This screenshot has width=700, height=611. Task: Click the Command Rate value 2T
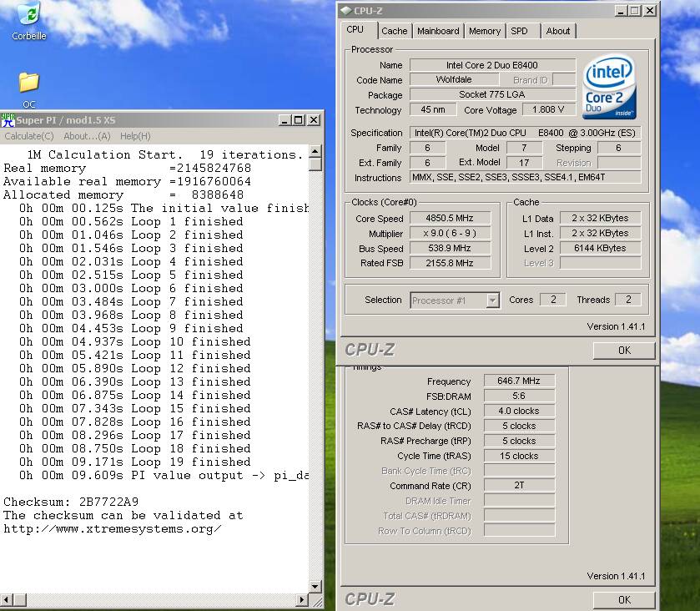[x=519, y=486]
